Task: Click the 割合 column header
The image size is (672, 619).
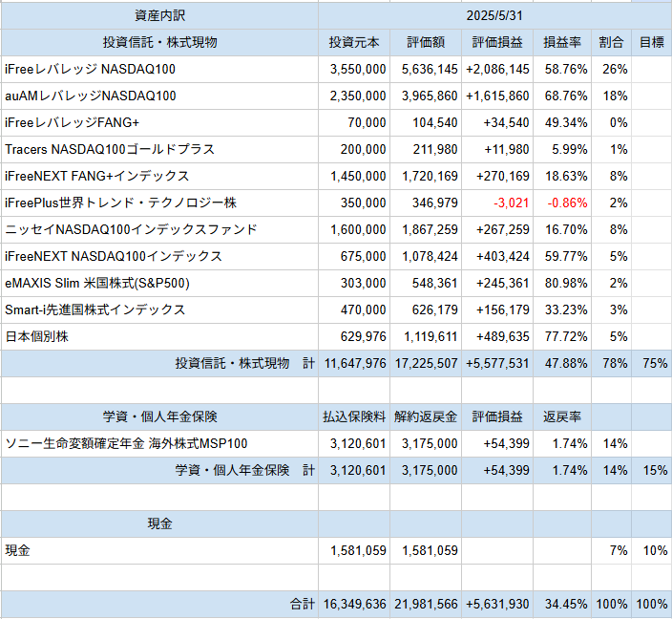Action: click(x=611, y=42)
